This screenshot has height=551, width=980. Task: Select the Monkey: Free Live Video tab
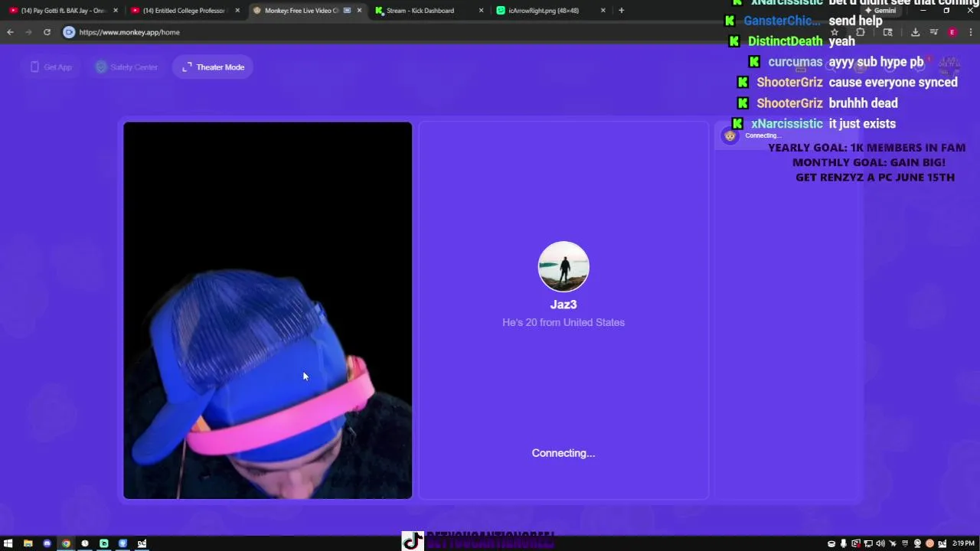point(302,11)
